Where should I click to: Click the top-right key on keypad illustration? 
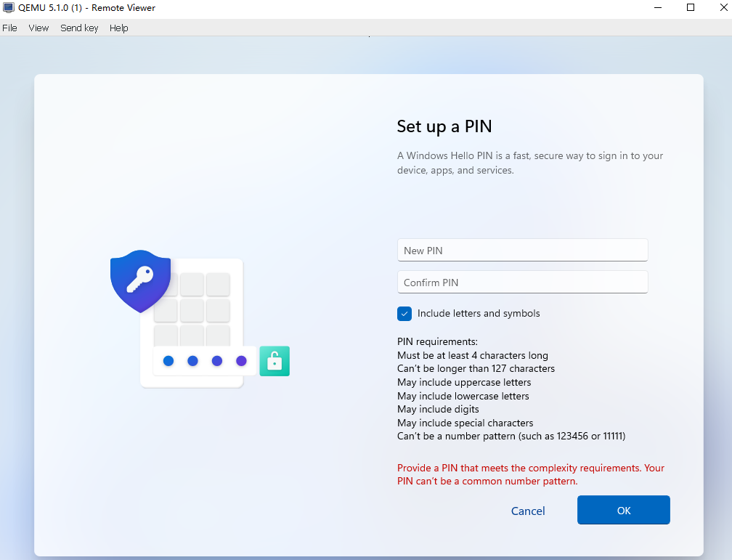(218, 285)
